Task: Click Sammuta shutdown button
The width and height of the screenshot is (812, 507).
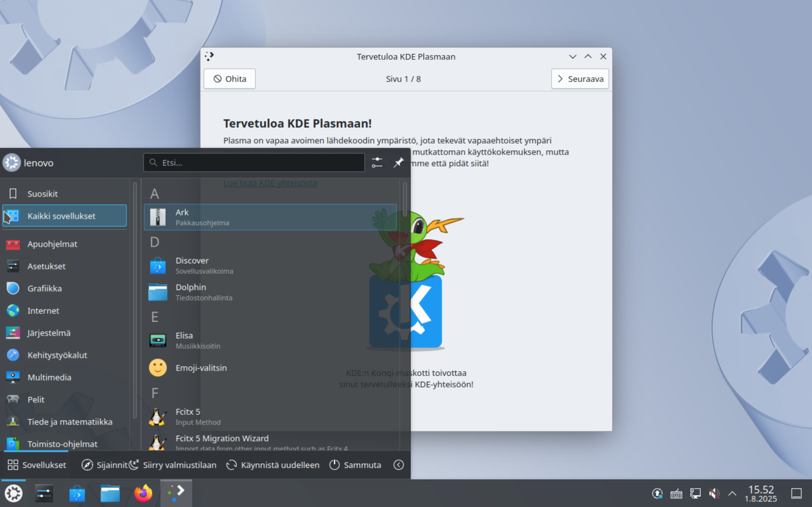Action: tap(355, 465)
